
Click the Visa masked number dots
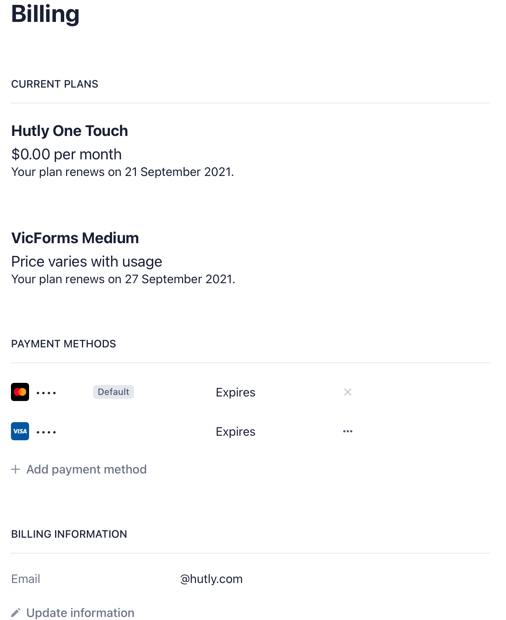[x=46, y=432]
